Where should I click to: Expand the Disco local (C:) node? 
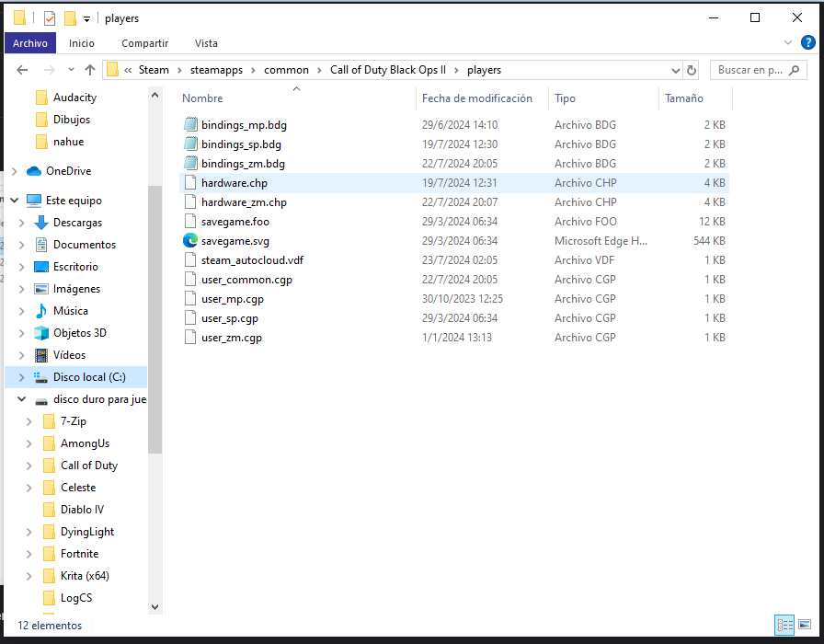[x=21, y=377]
